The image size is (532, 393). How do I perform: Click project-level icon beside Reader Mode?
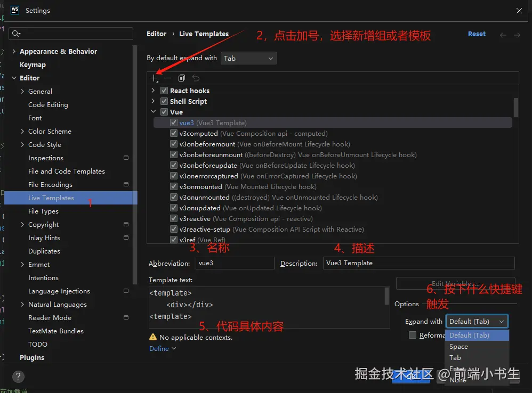(x=126, y=317)
